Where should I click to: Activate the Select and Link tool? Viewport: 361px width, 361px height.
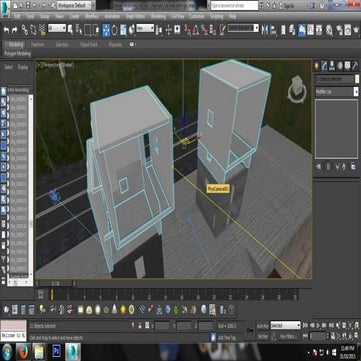tap(25, 30)
